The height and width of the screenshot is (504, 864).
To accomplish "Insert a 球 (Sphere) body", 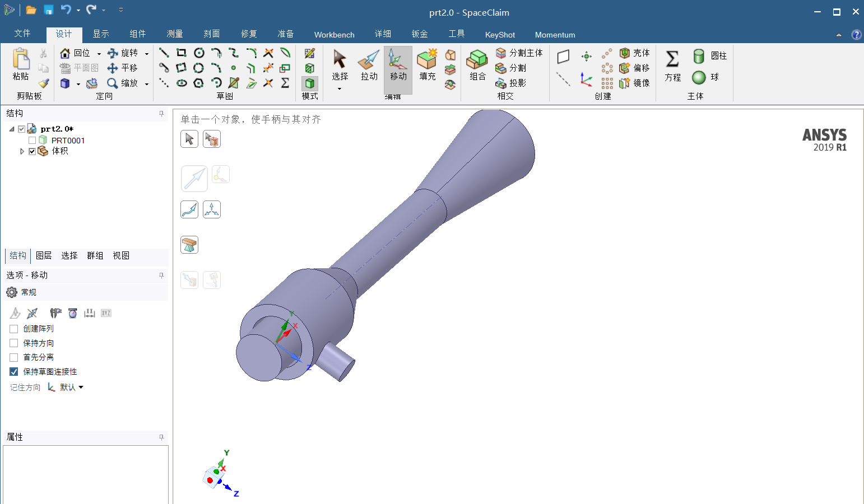I will (x=705, y=77).
